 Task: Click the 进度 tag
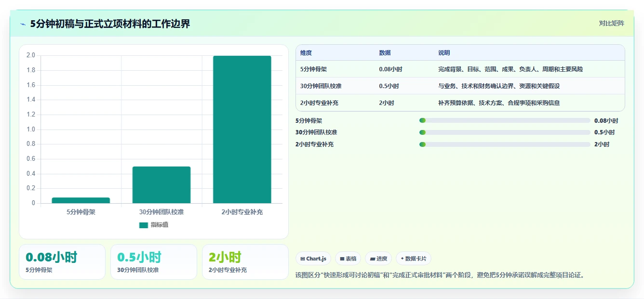point(378,259)
